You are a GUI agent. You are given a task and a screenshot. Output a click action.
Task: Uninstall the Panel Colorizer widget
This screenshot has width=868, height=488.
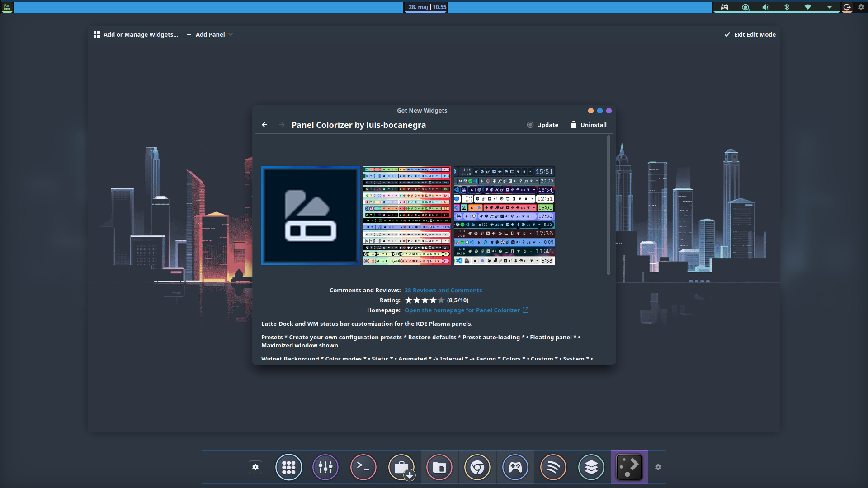(588, 125)
